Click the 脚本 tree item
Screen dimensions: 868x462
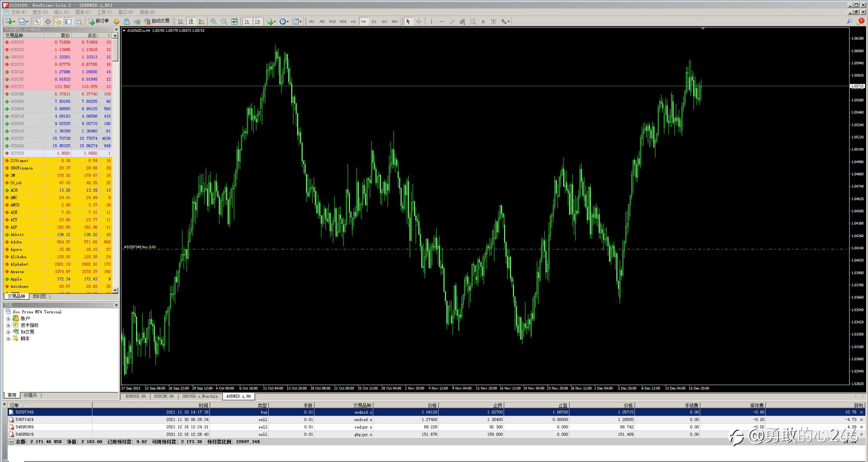(x=25, y=339)
